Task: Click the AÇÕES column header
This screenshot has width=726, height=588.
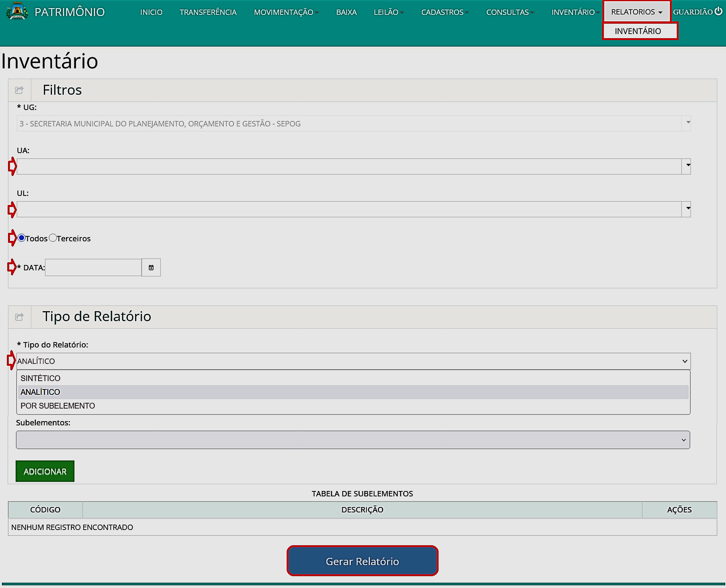Action: click(x=679, y=510)
